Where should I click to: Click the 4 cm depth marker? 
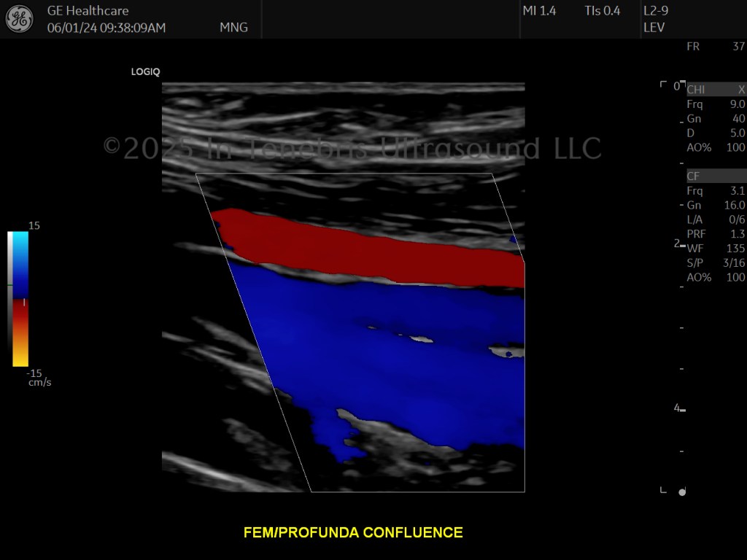(x=677, y=408)
